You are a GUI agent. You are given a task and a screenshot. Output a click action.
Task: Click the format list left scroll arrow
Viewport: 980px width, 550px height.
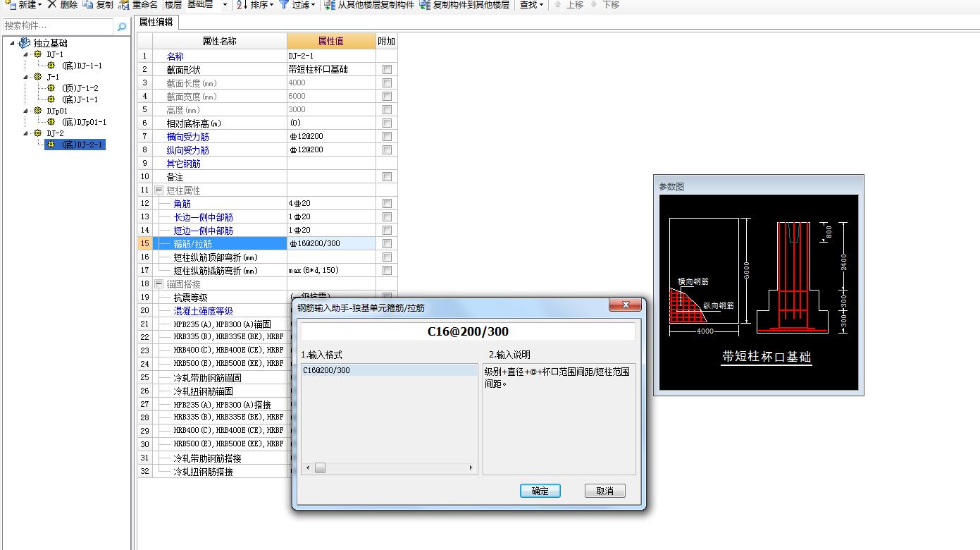(307, 468)
